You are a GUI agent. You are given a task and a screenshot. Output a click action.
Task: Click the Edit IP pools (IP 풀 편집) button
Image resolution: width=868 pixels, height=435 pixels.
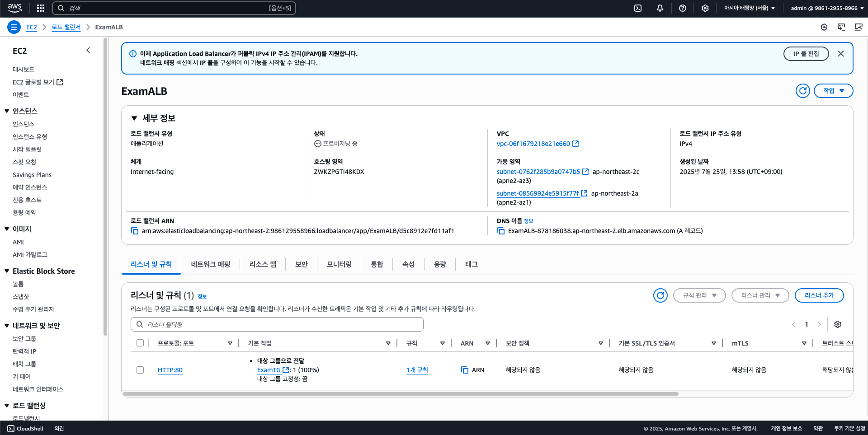coord(806,54)
